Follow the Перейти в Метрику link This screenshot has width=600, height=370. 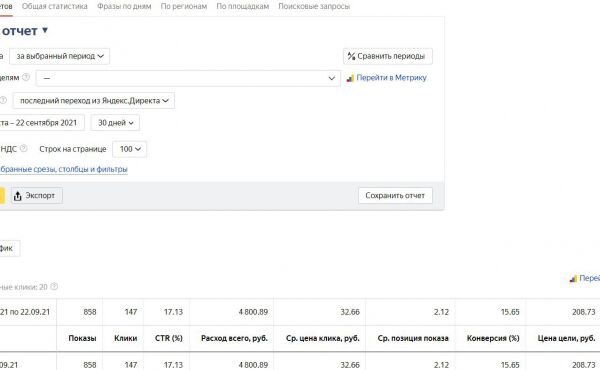[391, 78]
